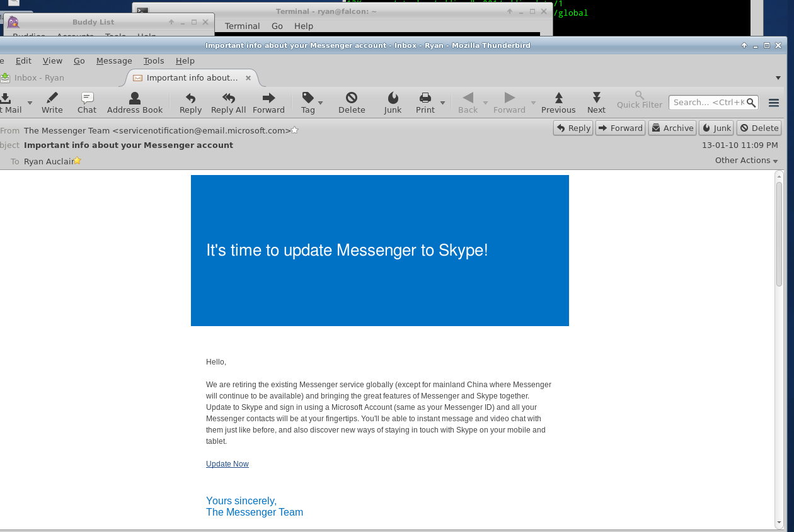This screenshot has height=532, width=794.
Task: Click the Reply All toolbar icon
Action: [x=228, y=103]
